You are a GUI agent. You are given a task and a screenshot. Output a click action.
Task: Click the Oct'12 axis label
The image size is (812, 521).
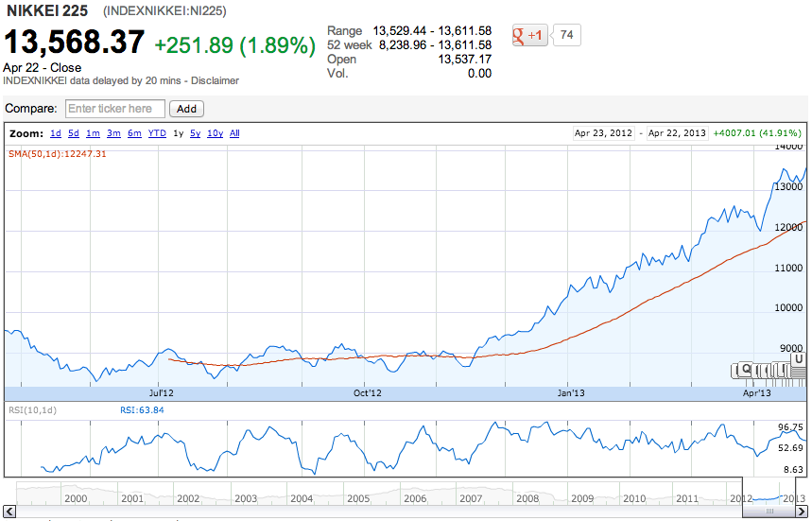(x=367, y=393)
